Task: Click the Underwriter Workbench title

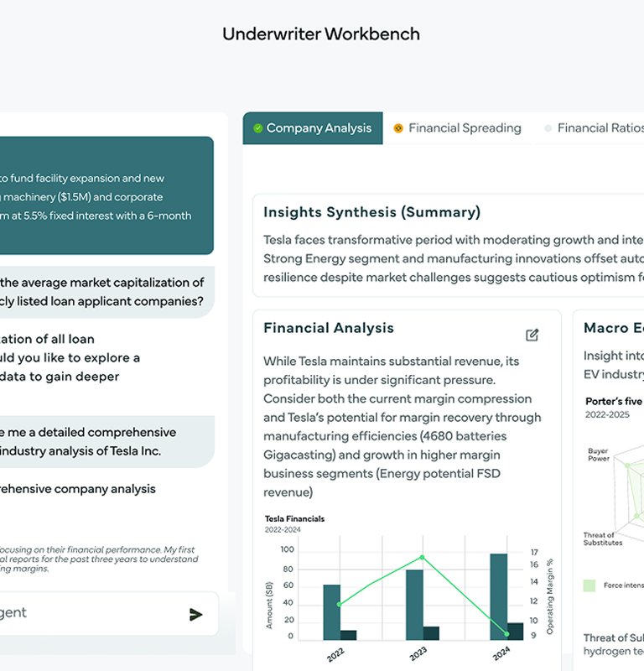Action: [x=321, y=34]
